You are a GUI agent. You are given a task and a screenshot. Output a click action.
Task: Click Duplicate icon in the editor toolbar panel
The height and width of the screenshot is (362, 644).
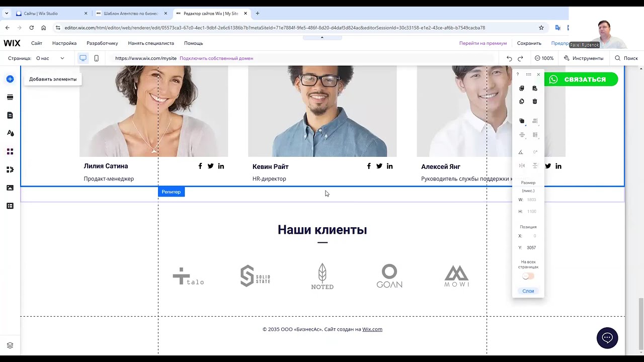click(x=522, y=102)
